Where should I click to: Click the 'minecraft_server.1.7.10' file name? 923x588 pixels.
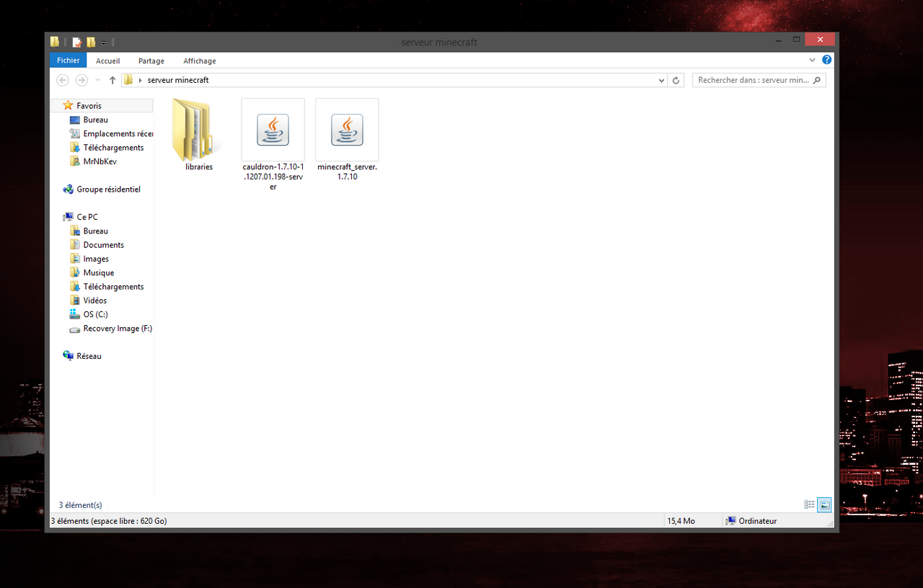point(347,171)
